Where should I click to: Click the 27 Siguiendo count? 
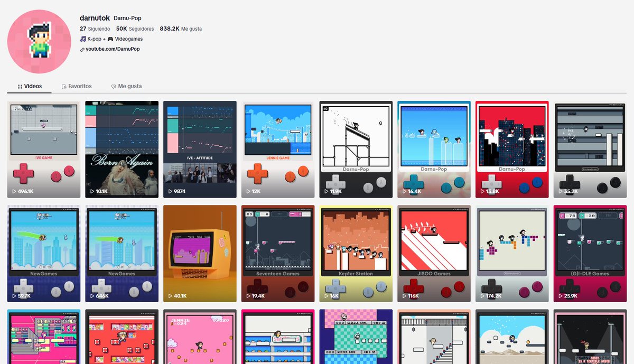point(95,29)
